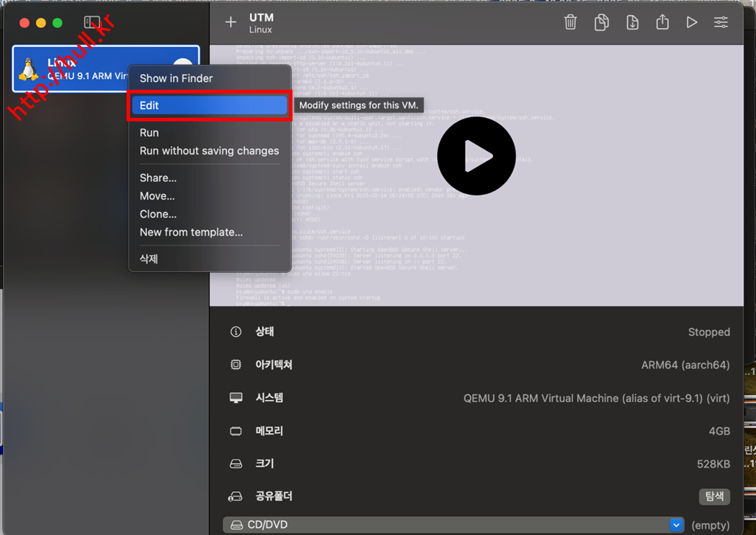
Task: Click the VM screenshot preview thumbnail
Action: click(x=476, y=175)
